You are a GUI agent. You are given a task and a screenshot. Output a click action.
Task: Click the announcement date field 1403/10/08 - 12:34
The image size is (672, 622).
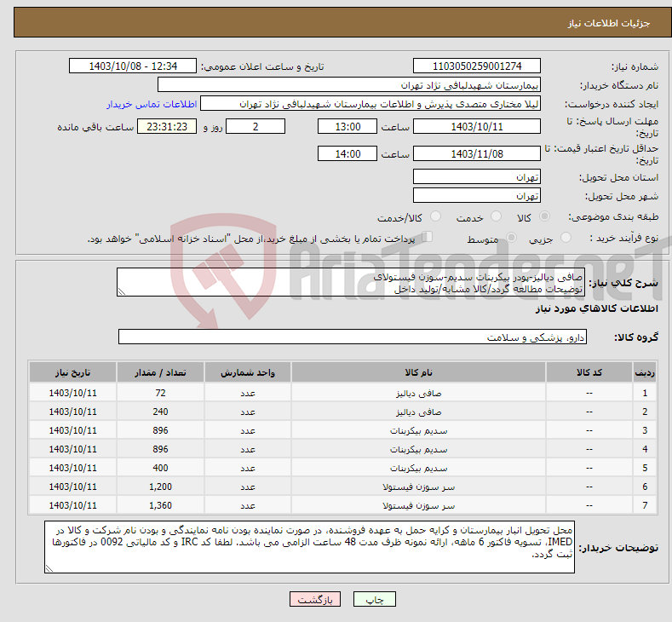click(132, 66)
